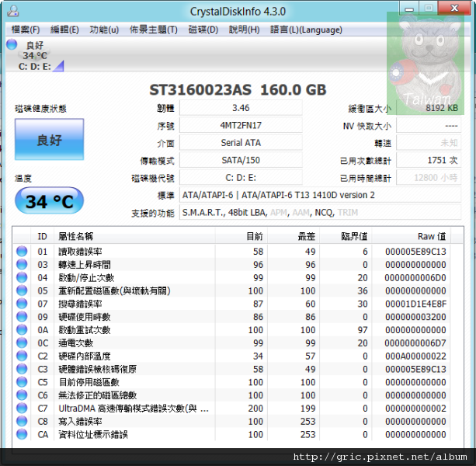476x466 pixels.
Task: Click status orb for attribute C8 寫入錯誤率
Action: (22, 421)
